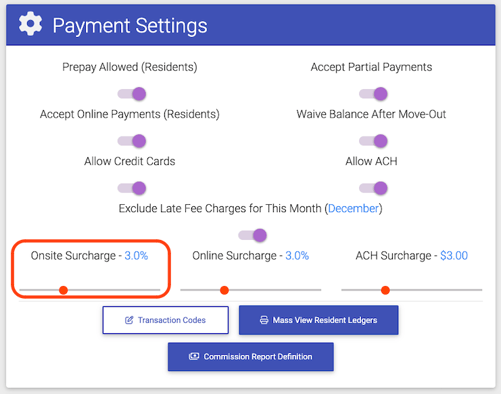Click the Payment Settings gear icon

(30, 24)
